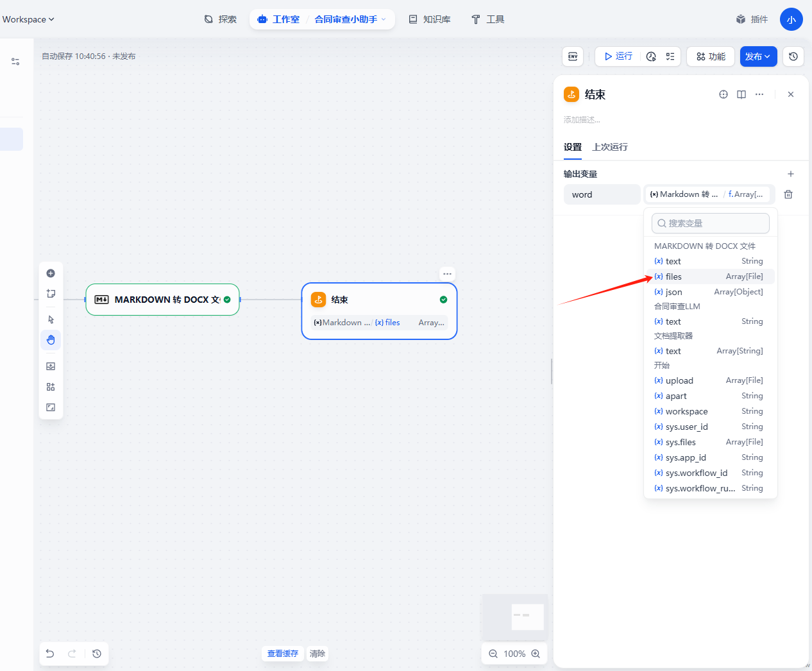Open the 工作室 tab
The height and width of the screenshot is (671, 812).
pos(279,19)
